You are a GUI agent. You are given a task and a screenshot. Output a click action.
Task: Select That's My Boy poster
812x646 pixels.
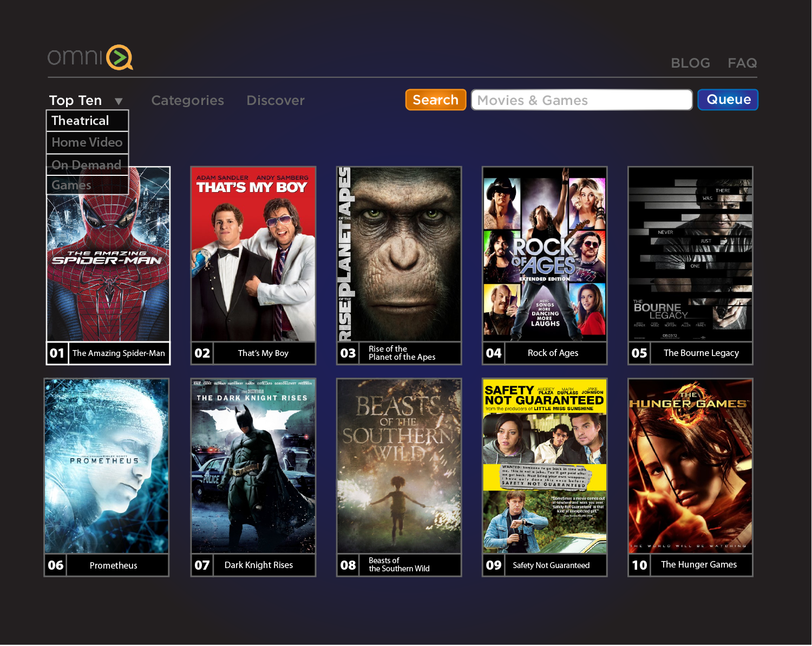(x=253, y=254)
